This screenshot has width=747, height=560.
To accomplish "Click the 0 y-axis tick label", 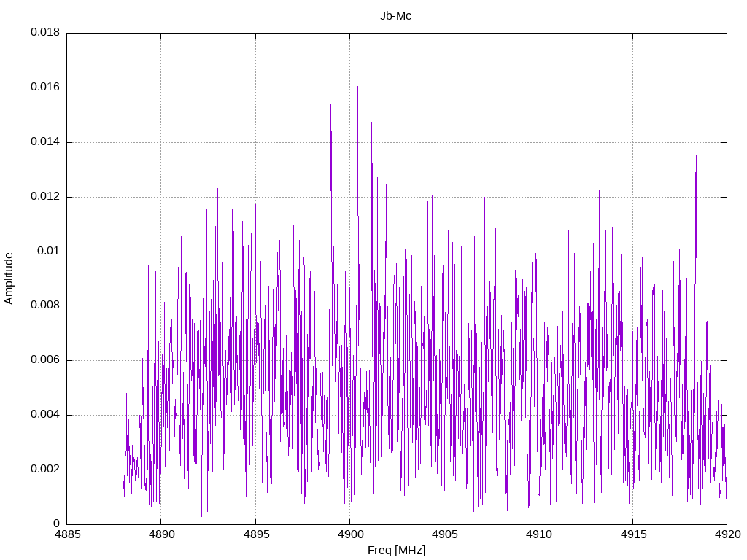I will click(x=57, y=524).
